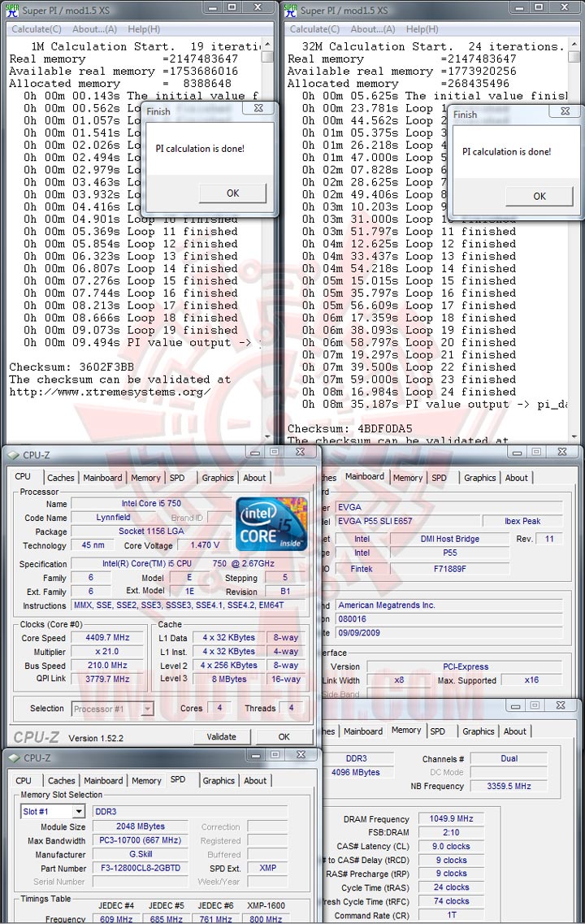Screen dimensions: 585x924
Task: Open About...(A) menu in the 32M Super PI window
Action: 373,29
